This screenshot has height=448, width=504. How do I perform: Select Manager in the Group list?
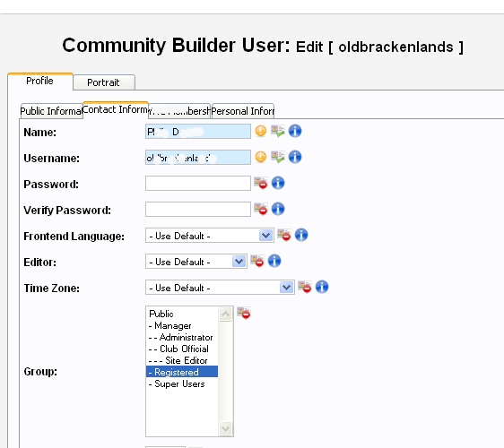(182, 325)
